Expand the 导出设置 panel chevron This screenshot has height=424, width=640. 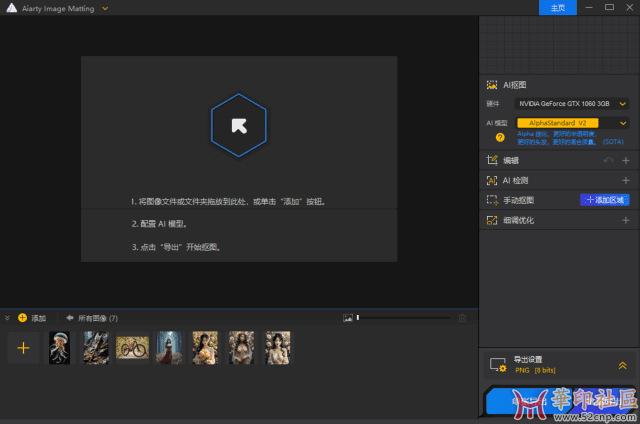(622, 365)
